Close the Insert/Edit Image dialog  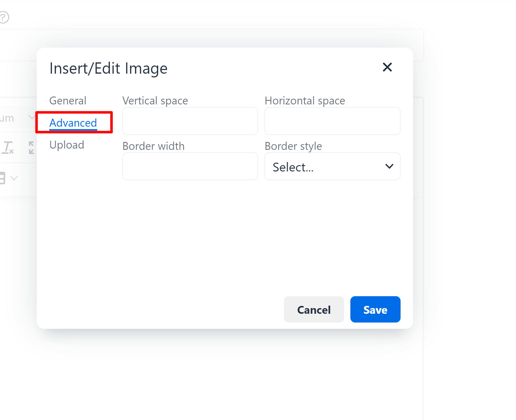pyautogui.click(x=387, y=67)
